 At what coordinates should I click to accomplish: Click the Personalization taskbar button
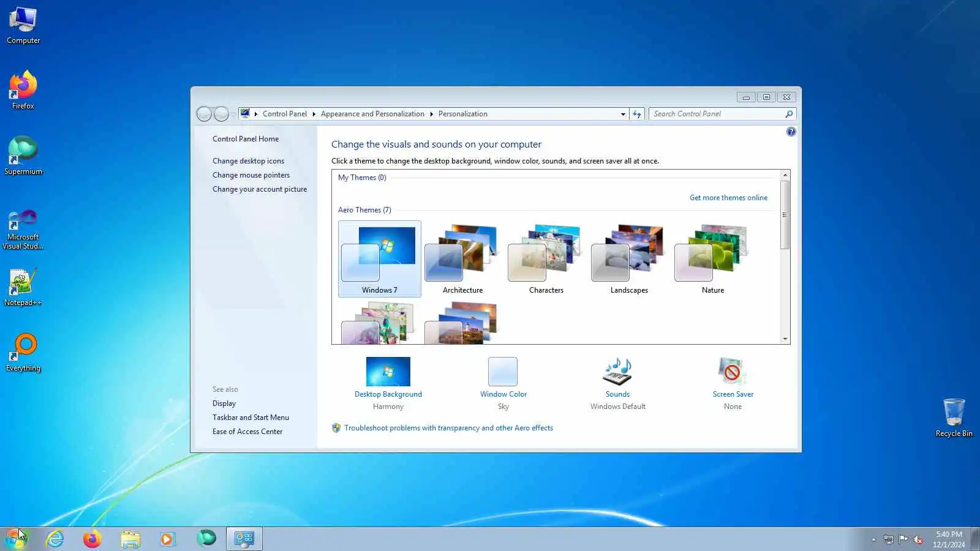pos(244,539)
